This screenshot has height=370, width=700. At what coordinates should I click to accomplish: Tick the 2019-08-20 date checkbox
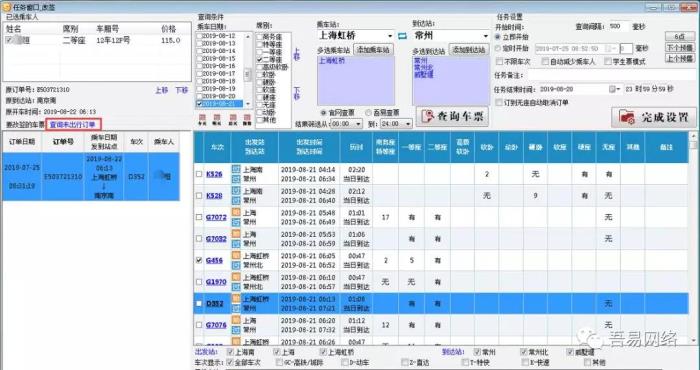[199, 96]
